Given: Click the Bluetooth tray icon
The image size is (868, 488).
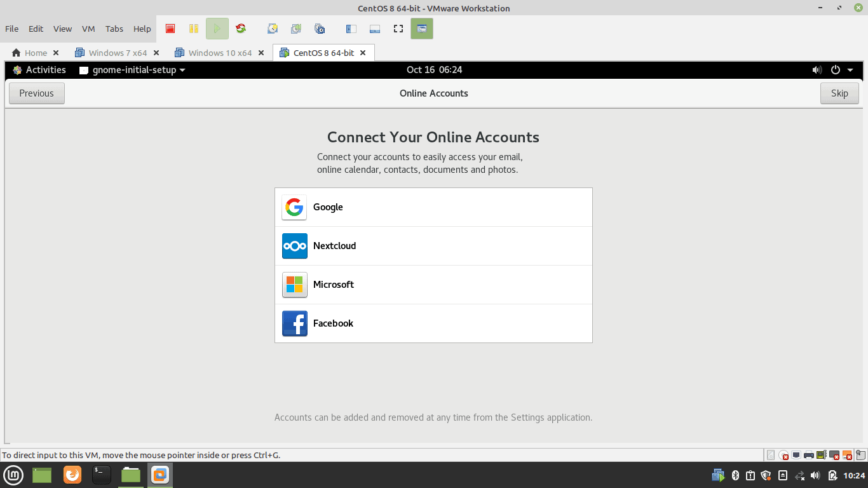Looking at the screenshot, I should click(735, 475).
